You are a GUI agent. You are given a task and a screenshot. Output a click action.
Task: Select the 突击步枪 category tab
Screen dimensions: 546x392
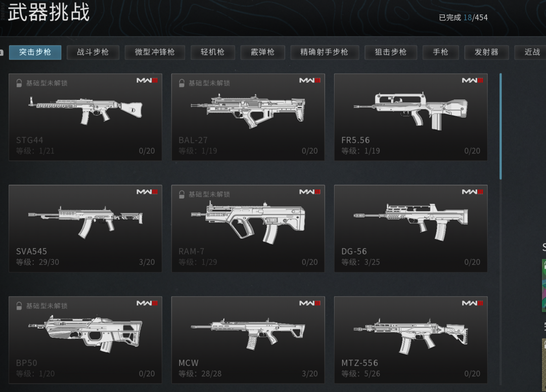(x=35, y=52)
